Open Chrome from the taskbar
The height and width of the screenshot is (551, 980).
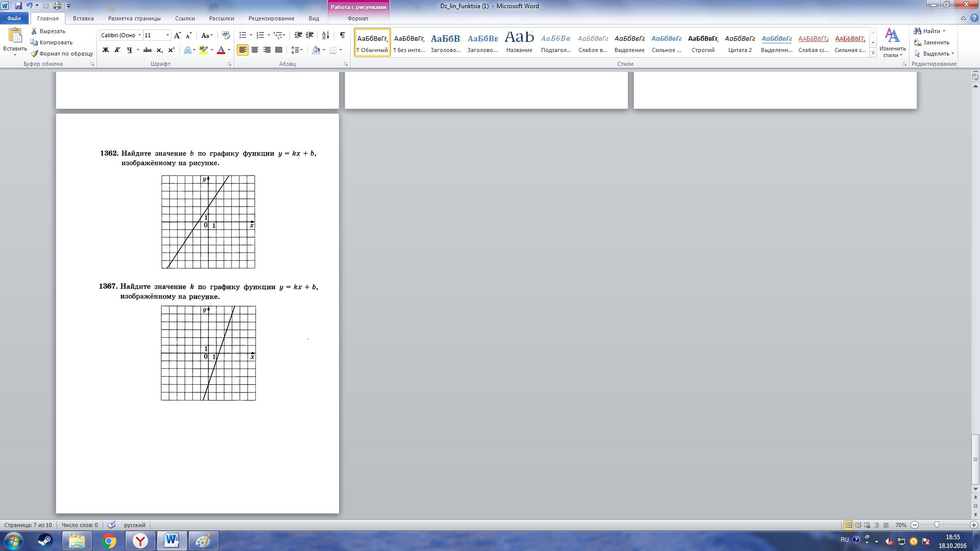coord(109,541)
